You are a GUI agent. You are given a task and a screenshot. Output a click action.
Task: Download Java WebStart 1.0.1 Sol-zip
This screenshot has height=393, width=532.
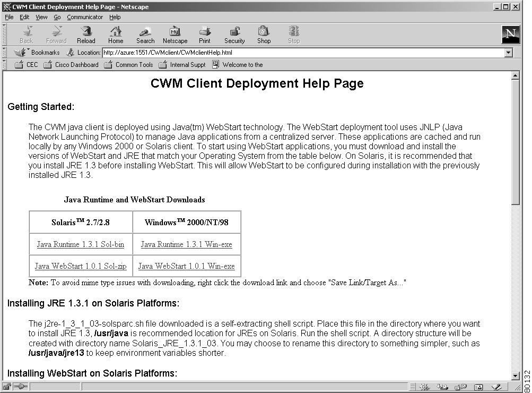point(81,266)
